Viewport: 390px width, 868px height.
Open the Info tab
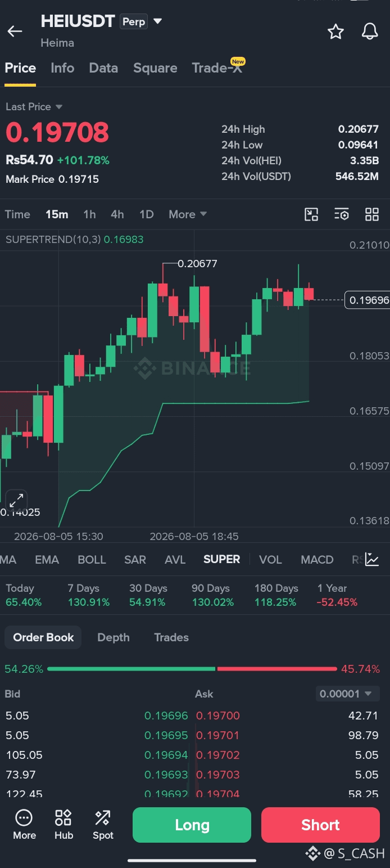[62, 68]
